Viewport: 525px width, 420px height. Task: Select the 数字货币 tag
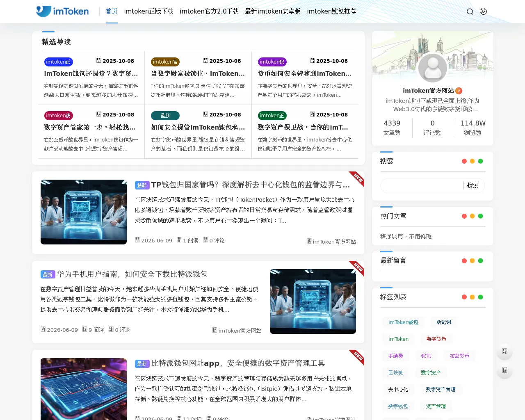pos(436,339)
